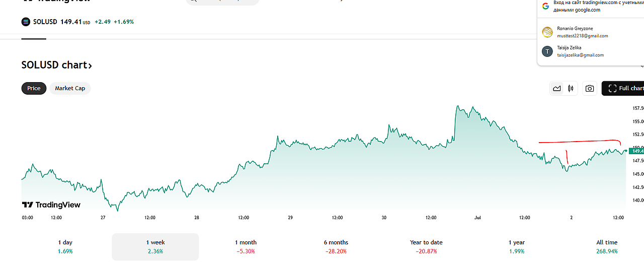Screen dimensions: 644x262
Task: Open the Full chart button
Action: (624, 88)
